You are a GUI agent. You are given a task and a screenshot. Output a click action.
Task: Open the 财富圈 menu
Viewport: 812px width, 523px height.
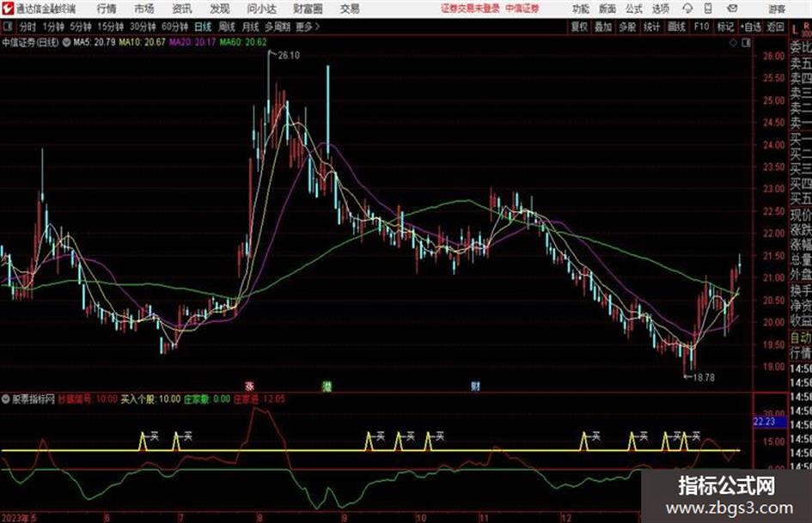pyautogui.click(x=308, y=9)
